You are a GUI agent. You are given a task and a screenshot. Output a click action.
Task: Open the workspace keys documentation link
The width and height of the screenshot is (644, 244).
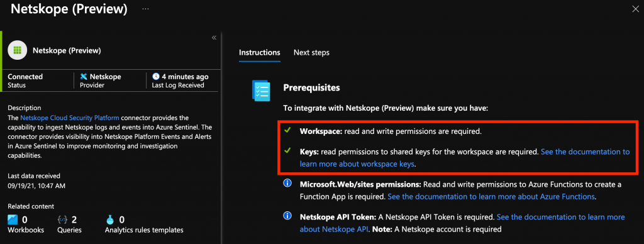point(465,158)
